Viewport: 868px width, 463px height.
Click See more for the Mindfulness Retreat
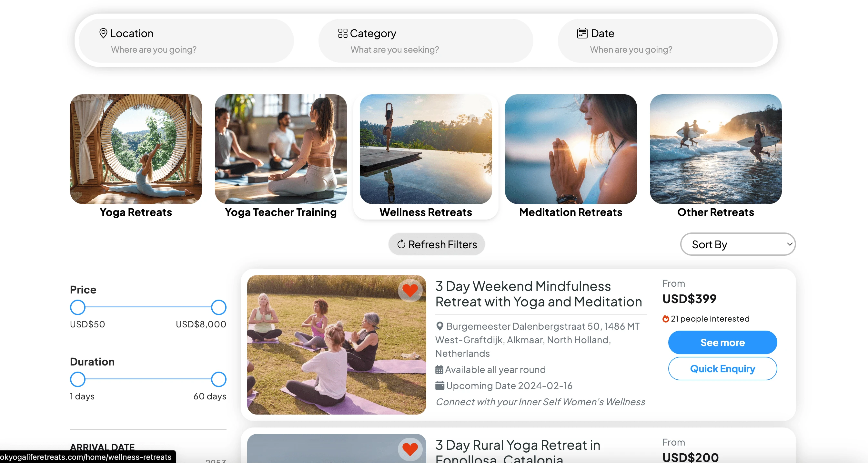click(722, 342)
